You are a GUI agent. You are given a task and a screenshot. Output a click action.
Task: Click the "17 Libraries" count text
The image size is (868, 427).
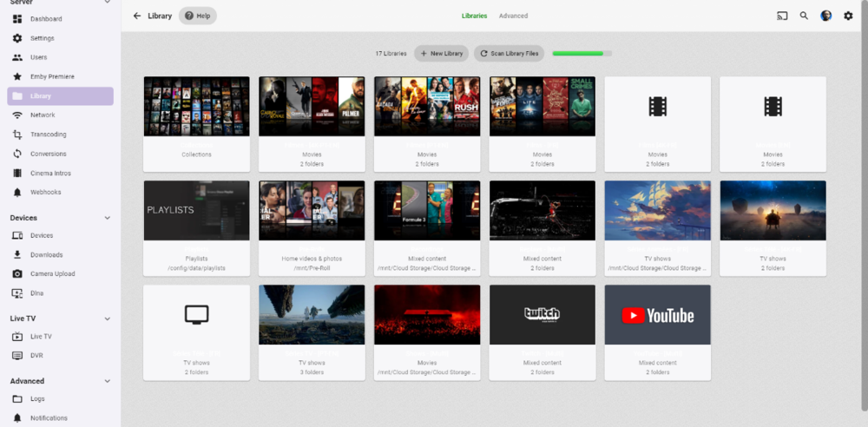(391, 54)
